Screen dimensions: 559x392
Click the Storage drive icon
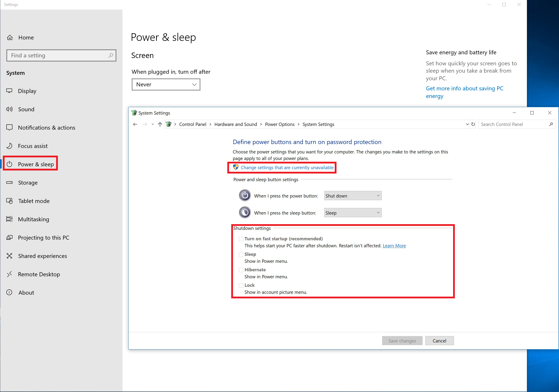(x=9, y=182)
